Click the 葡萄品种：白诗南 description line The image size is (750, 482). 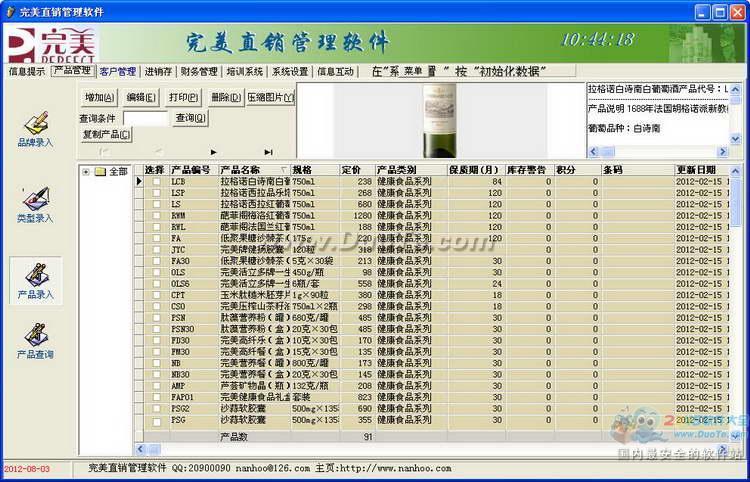click(x=624, y=129)
